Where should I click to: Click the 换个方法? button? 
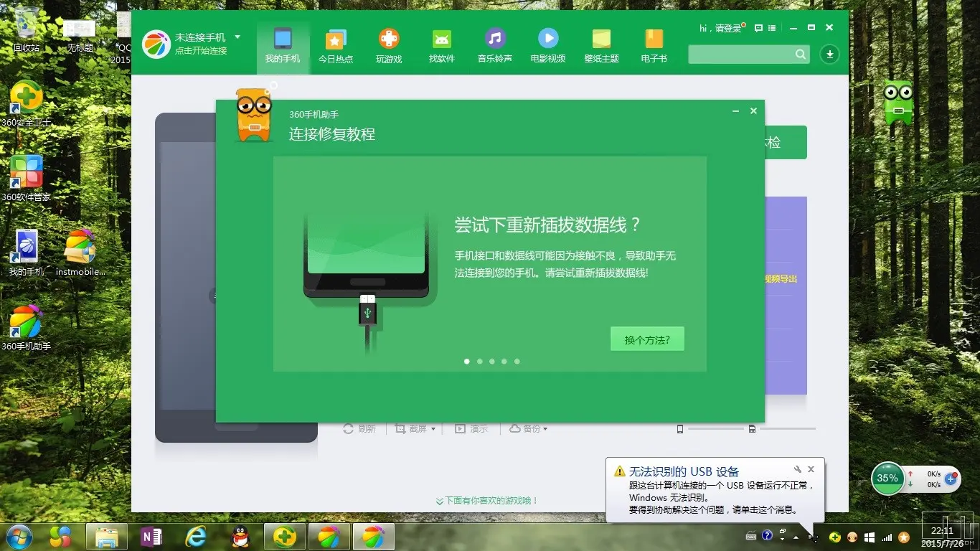point(647,339)
